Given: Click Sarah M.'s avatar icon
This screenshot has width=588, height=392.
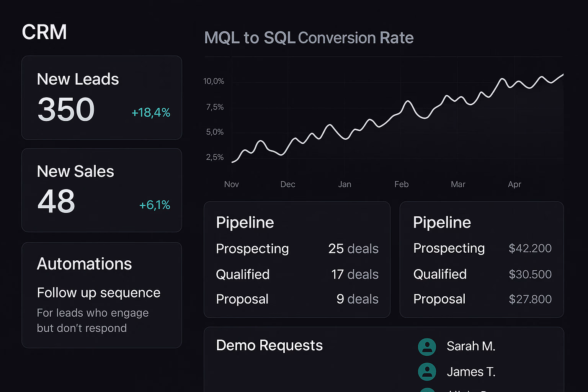Looking at the screenshot, I should coord(427,346).
